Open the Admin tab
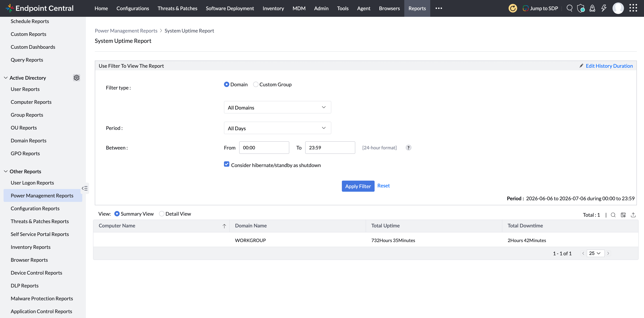 (321, 8)
